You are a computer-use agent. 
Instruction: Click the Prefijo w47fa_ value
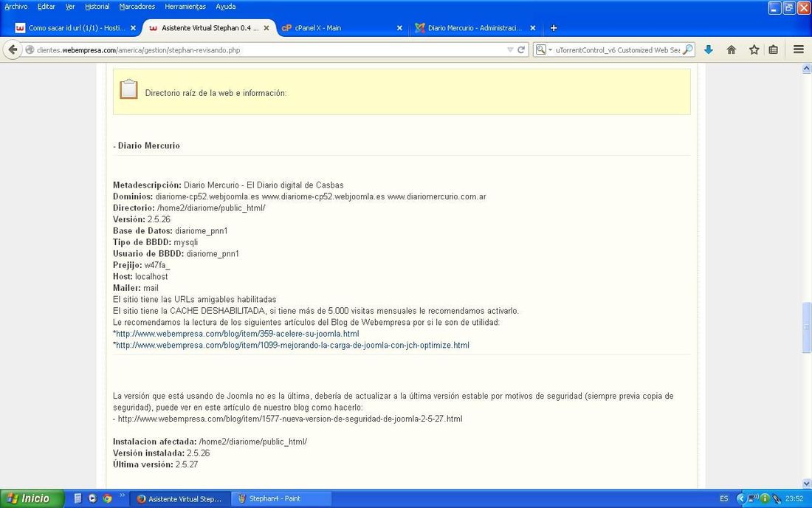157,265
